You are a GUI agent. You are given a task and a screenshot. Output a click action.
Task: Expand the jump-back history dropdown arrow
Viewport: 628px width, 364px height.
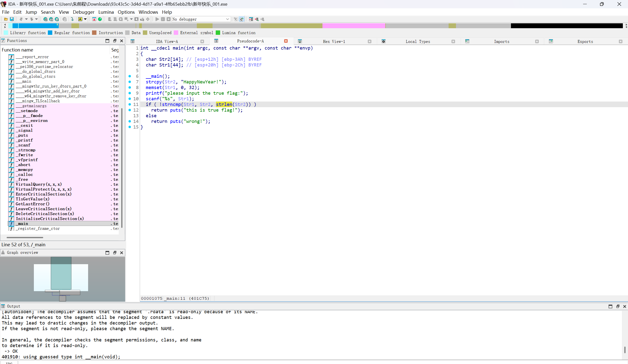pyautogui.click(x=26, y=19)
